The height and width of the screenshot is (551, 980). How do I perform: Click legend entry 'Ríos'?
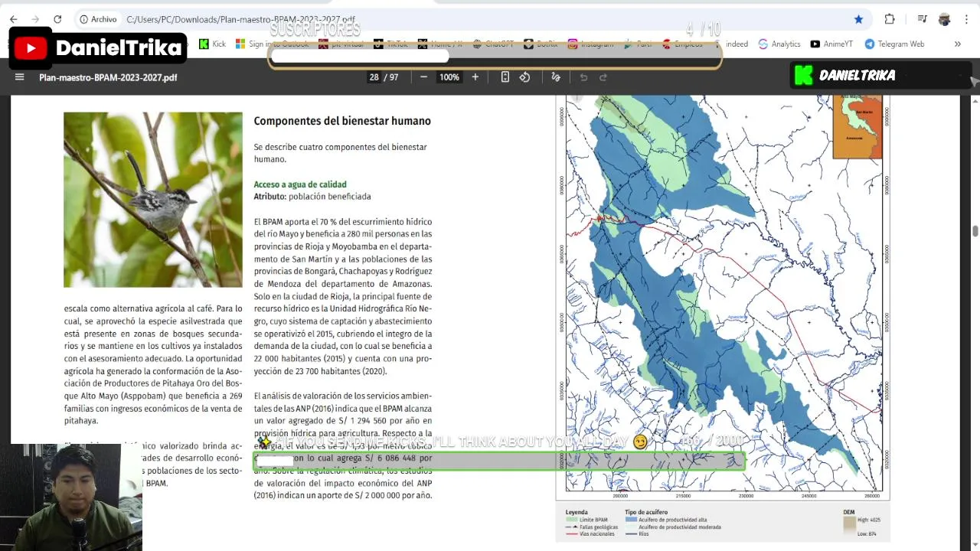click(x=644, y=534)
